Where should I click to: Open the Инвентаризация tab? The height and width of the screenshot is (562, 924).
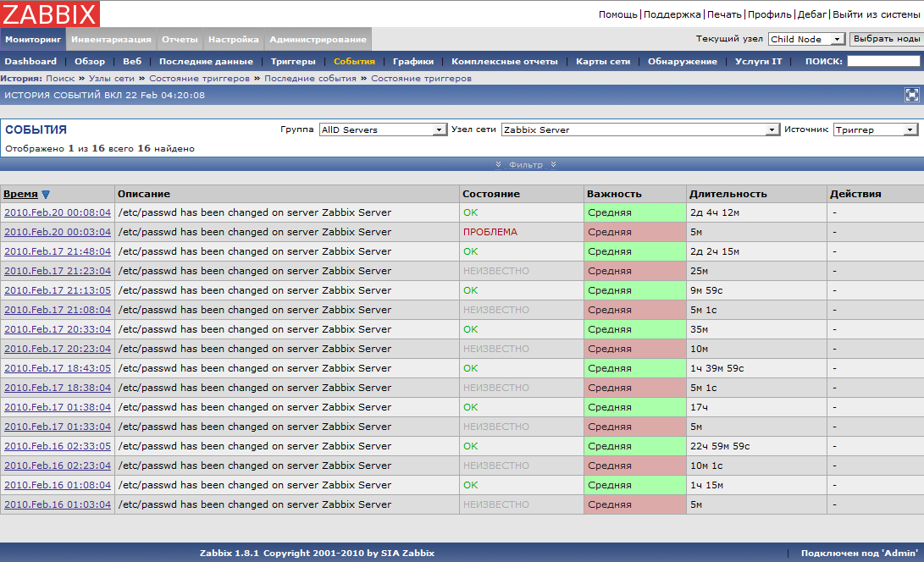(x=112, y=40)
